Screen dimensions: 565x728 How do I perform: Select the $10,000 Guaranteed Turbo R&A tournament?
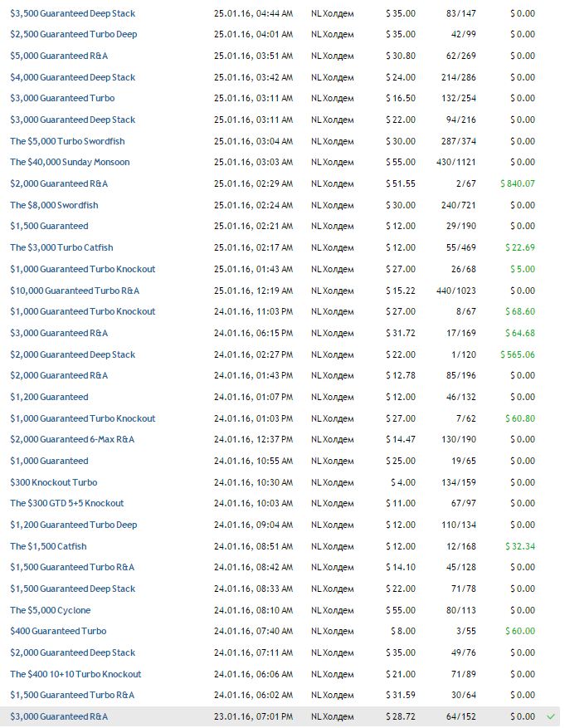click(75, 291)
